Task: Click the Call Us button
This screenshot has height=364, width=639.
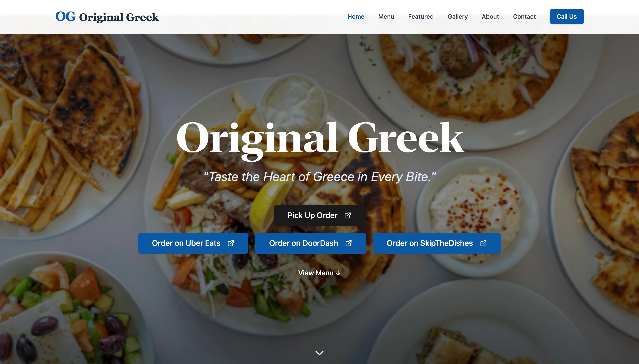Action: coord(567,17)
